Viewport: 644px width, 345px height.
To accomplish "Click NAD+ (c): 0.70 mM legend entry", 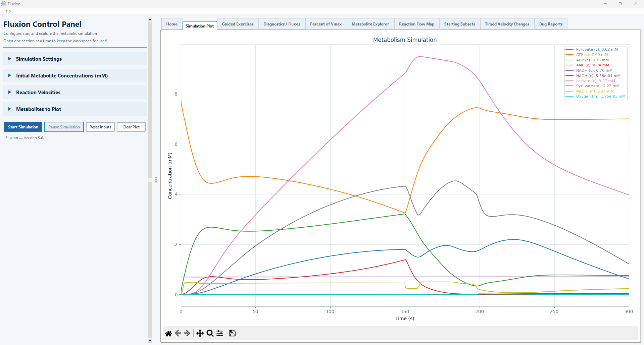I will [x=594, y=70].
